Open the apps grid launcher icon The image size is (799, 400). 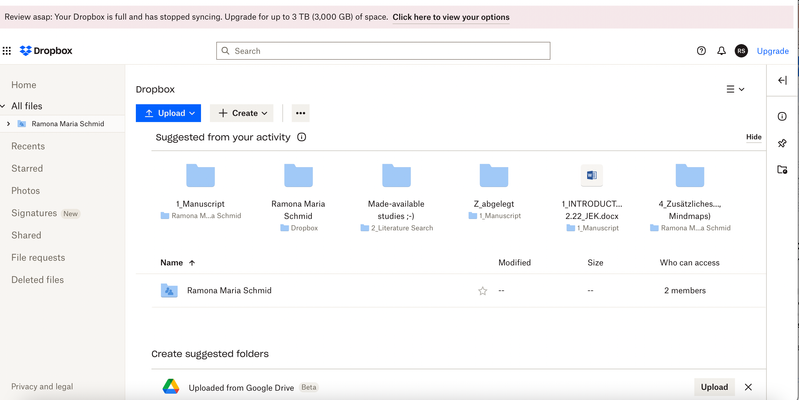coord(7,51)
